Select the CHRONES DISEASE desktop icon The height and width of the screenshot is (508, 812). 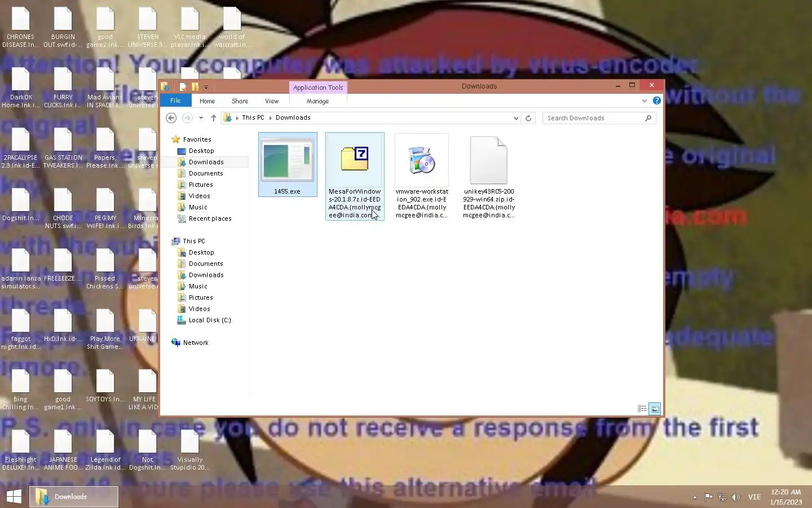[x=20, y=27]
